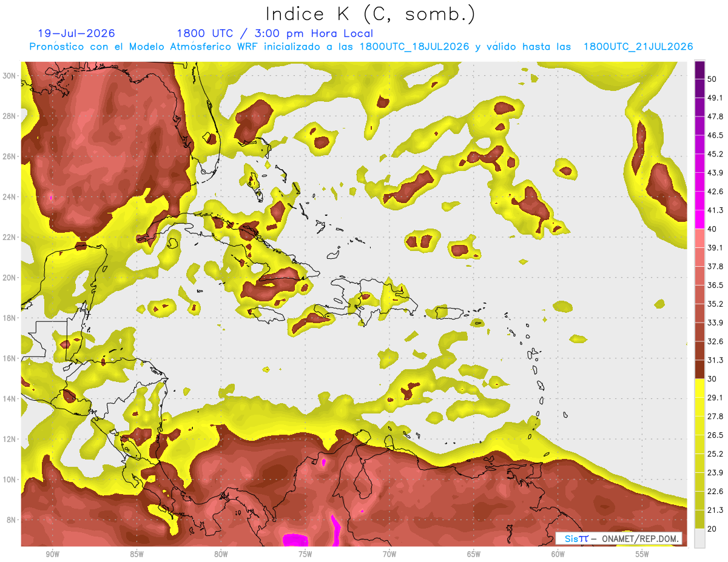
Task: Click the '75W' longitude label
Action: [x=305, y=554]
